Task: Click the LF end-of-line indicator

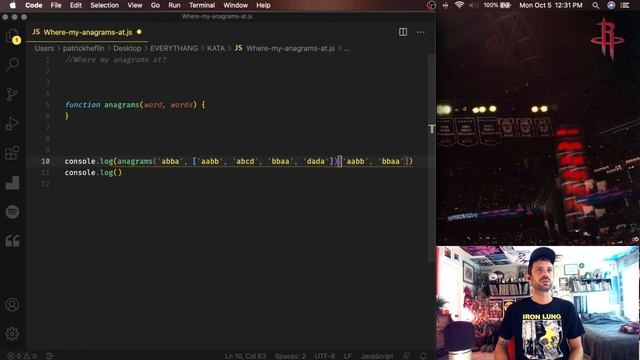Action: coord(347,356)
